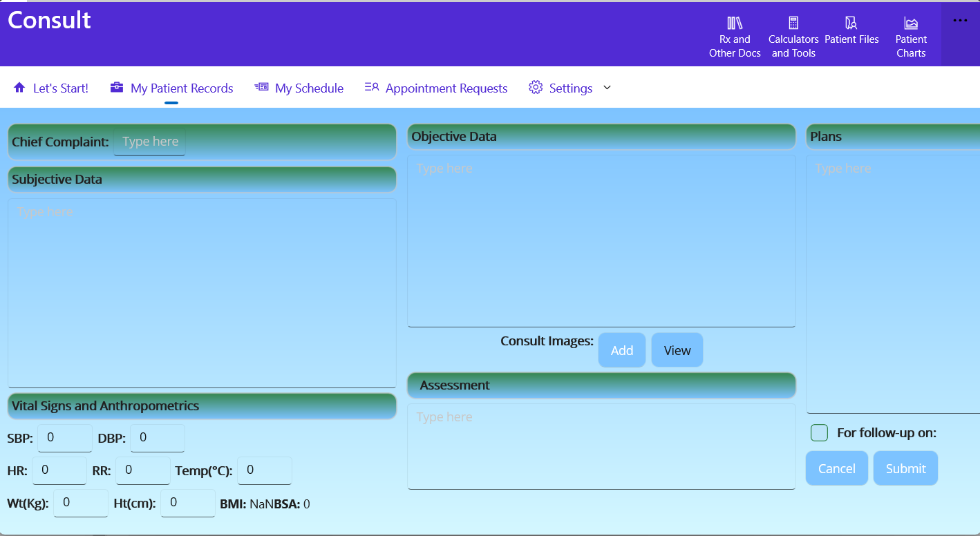This screenshot has height=536, width=980.
Task: Expand the Settings dropdown chevron
Action: (607, 88)
